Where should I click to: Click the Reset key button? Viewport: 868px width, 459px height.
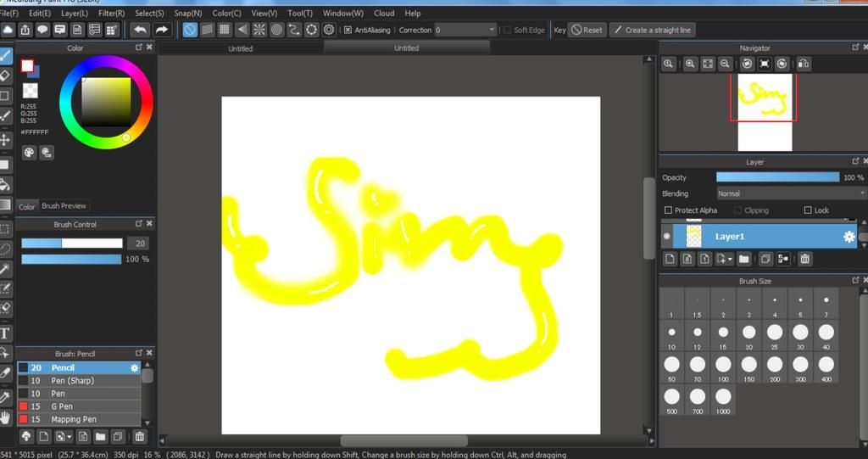587,30
